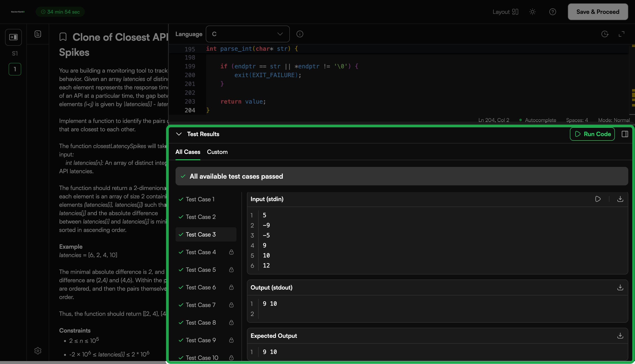Open the C language dropdown
Screen dimensions: 635x364
247,34
